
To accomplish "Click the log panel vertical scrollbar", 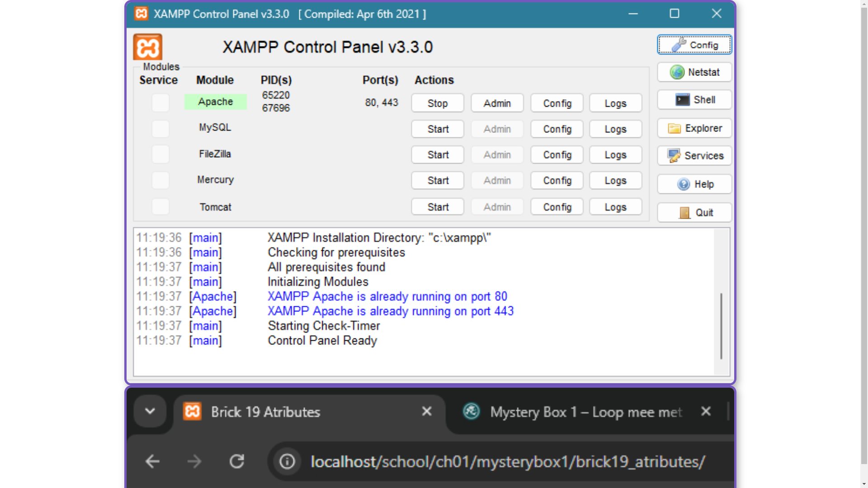I will click(721, 325).
